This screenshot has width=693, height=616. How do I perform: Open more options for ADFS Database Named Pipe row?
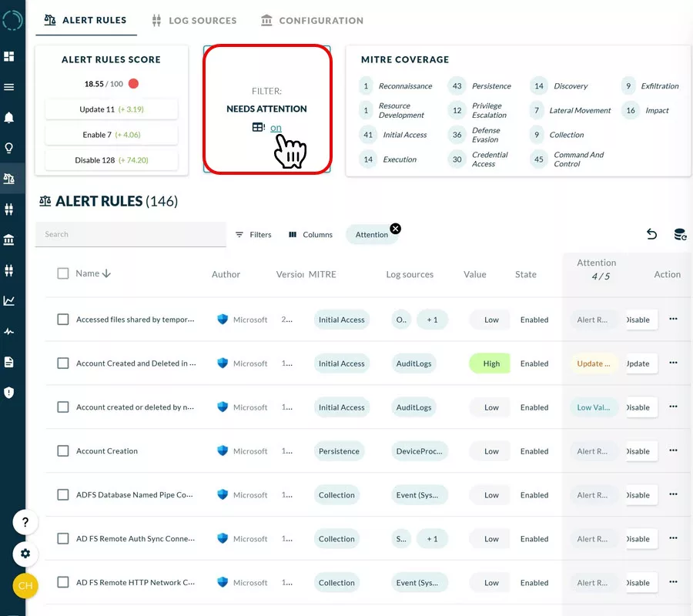tap(673, 494)
